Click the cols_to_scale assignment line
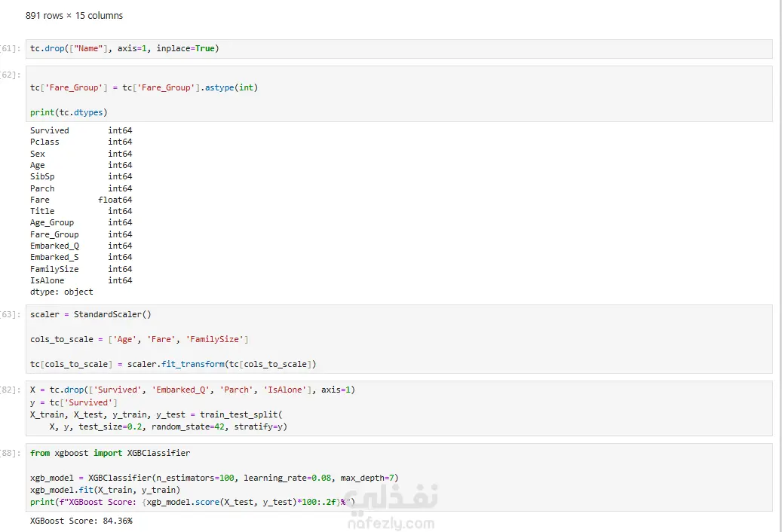 click(140, 339)
